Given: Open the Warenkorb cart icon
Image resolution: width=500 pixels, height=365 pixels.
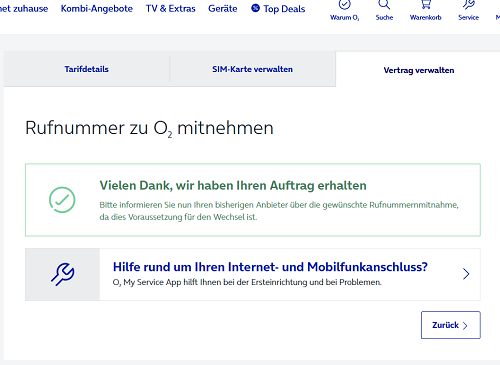Looking at the screenshot, I should [x=425, y=4].
